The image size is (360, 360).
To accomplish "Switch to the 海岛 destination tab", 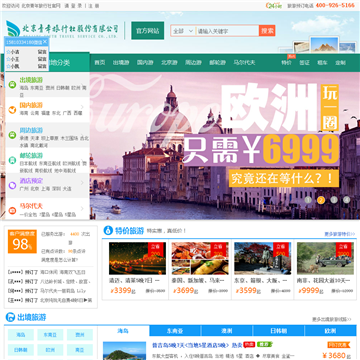I will (123, 331).
